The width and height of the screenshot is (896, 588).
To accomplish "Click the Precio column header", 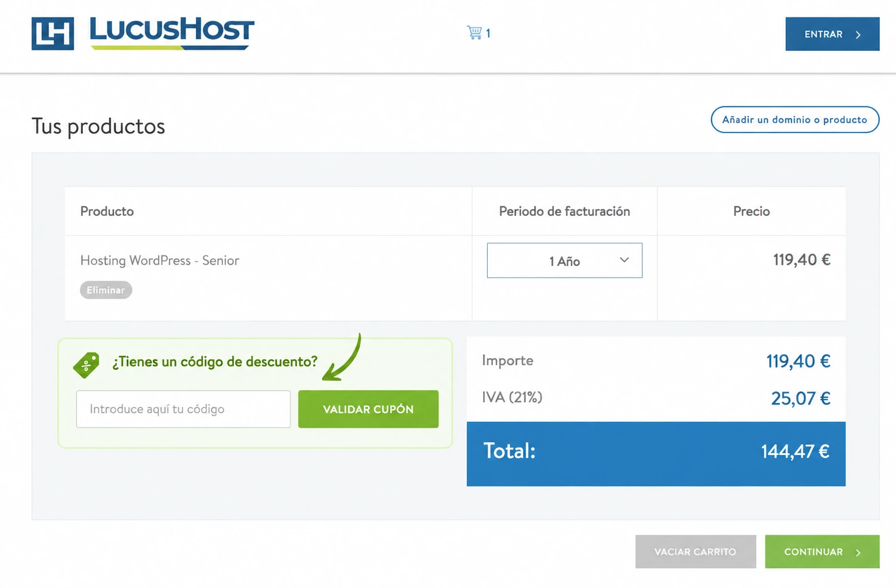I will tap(751, 211).
